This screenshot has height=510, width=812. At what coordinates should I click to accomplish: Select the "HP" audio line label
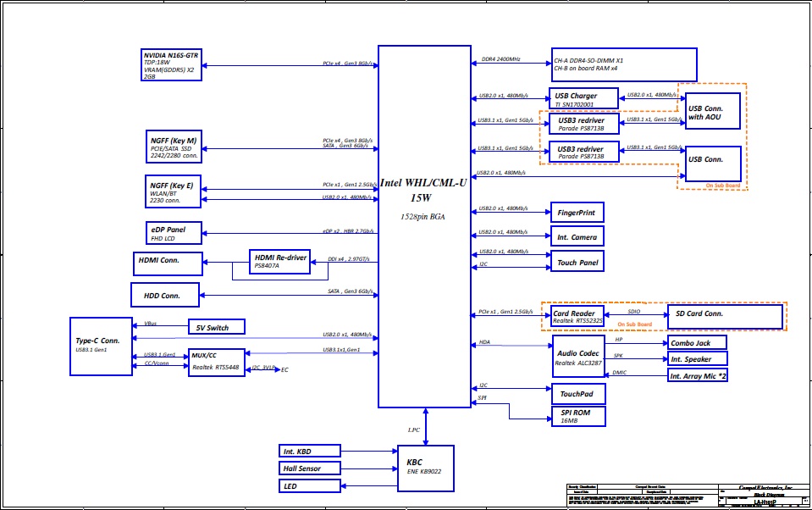pyautogui.click(x=619, y=340)
